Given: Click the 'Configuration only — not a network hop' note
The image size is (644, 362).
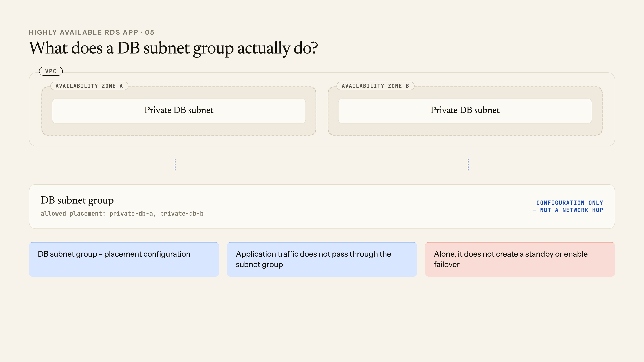Looking at the screenshot, I should 568,206.
